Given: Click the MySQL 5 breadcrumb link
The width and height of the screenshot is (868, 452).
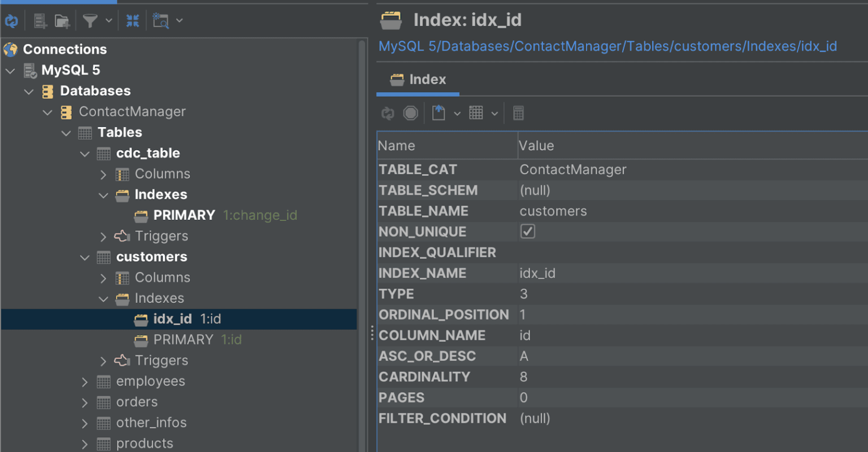Looking at the screenshot, I should (402, 46).
